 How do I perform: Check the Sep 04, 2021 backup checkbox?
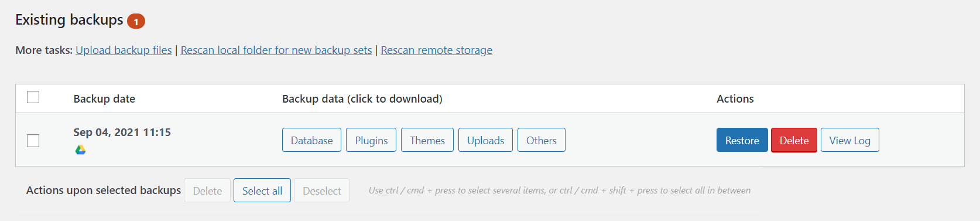tap(33, 141)
